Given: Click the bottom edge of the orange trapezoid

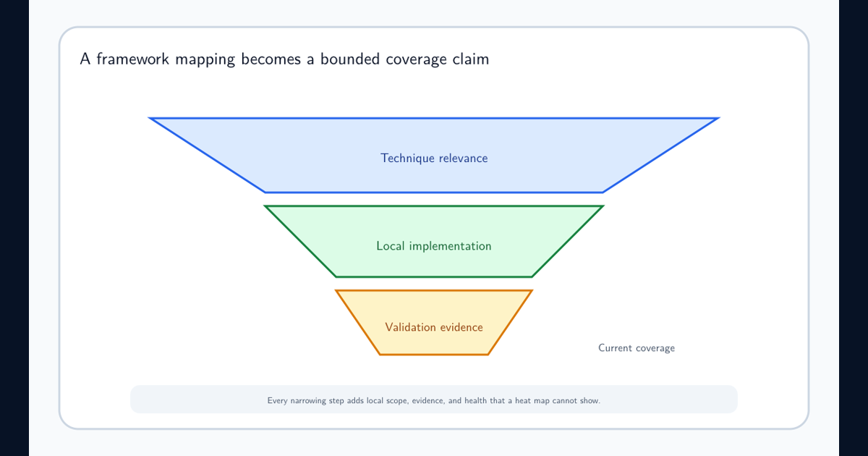Looking at the screenshot, I should [x=434, y=355].
